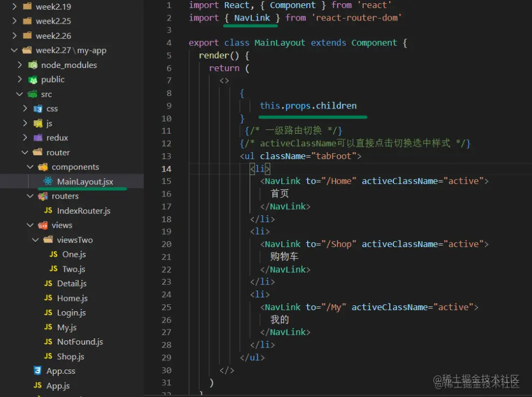Click the week2.19 folder icon
This screenshot has height=397, width=532.
click(27, 6)
